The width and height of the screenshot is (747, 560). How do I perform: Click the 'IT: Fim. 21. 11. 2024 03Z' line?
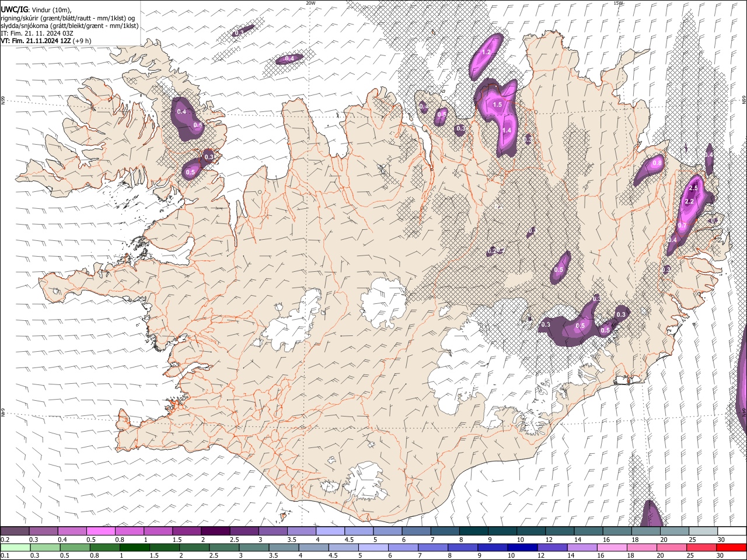click(37, 33)
